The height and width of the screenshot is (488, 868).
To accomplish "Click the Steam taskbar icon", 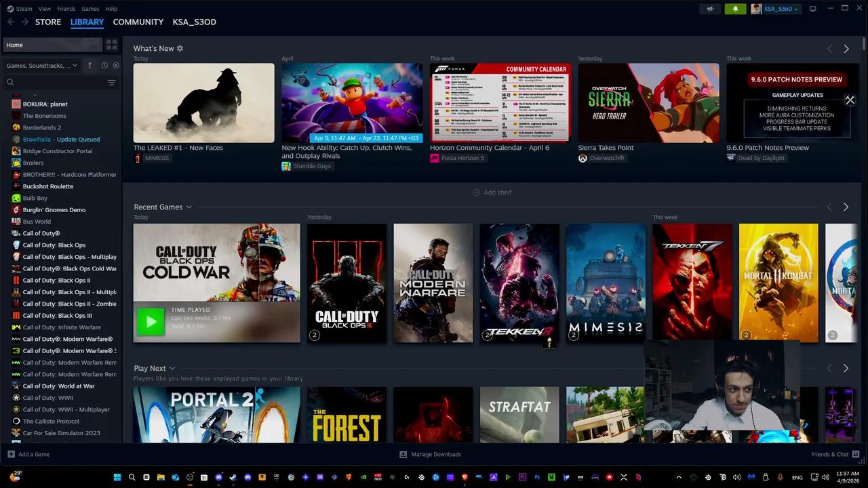I will pos(233,477).
